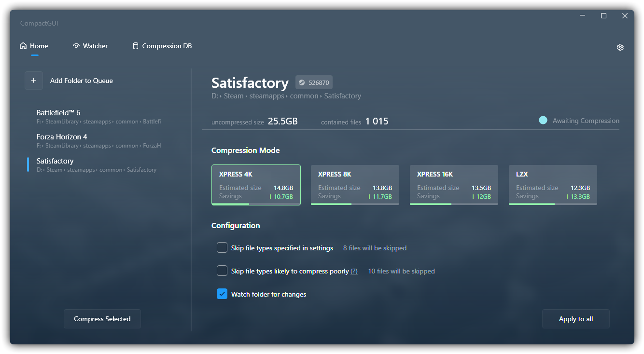Image resolution: width=644 pixels, height=354 pixels.
Task: Select LZX compression mode
Action: (x=553, y=185)
